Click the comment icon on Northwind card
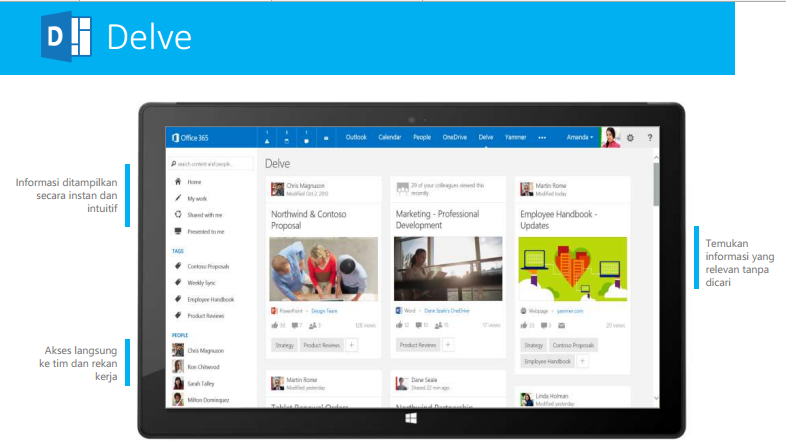The image size is (786, 442). click(295, 325)
